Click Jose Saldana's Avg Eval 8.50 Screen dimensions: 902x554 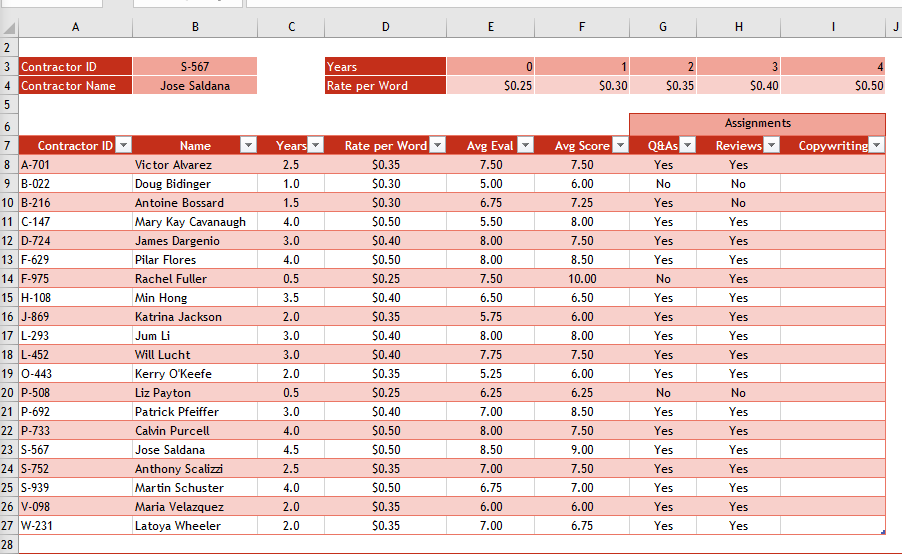[x=490, y=449]
